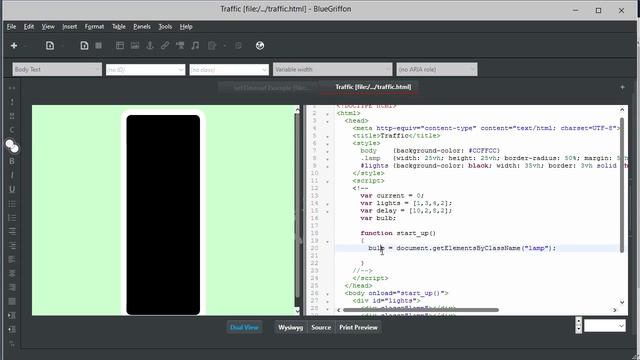
Task: Click the source editor vertical scrollbar
Action: point(622,185)
